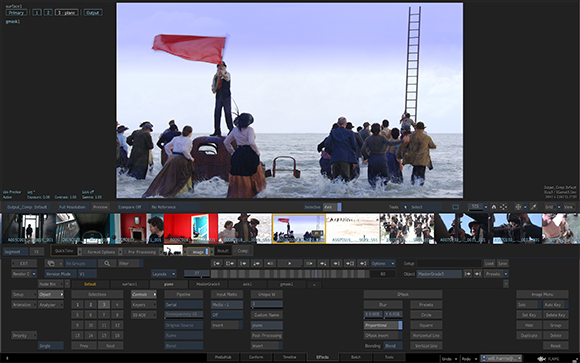Toggle the Image button beside the small thumbnail
The image size is (580, 363).
pyautogui.click(x=200, y=252)
